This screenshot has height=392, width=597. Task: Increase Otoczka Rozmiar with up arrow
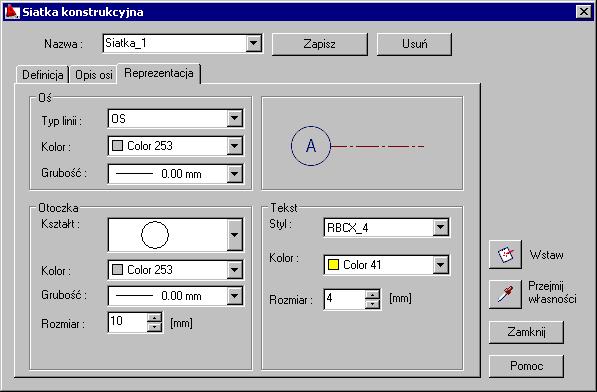(x=155, y=318)
